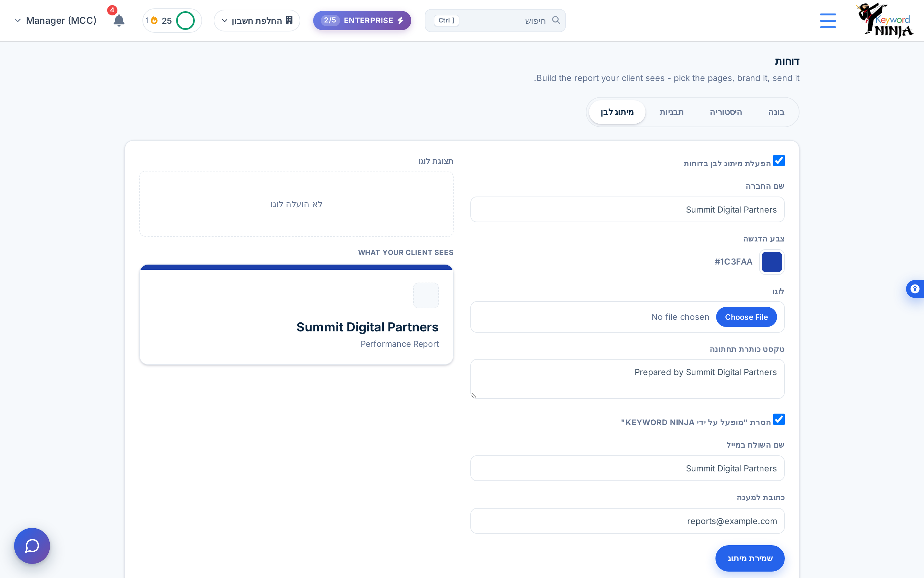Click the footer text textarea
The height and width of the screenshot is (578, 924).
(x=627, y=379)
